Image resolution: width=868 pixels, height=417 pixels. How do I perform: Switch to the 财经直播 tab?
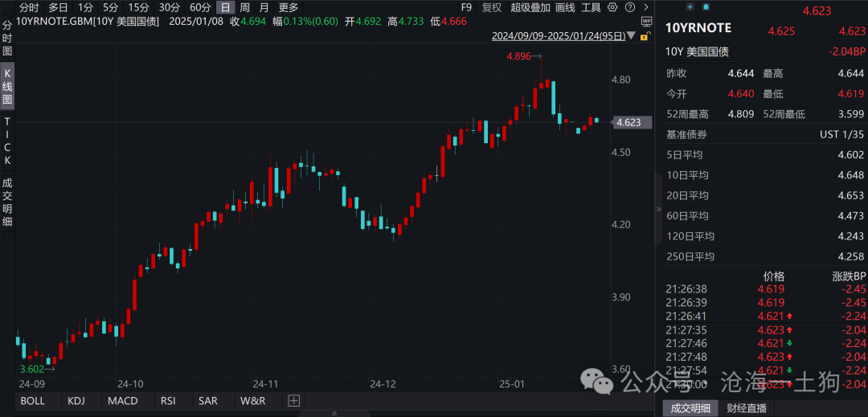click(747, 408)
